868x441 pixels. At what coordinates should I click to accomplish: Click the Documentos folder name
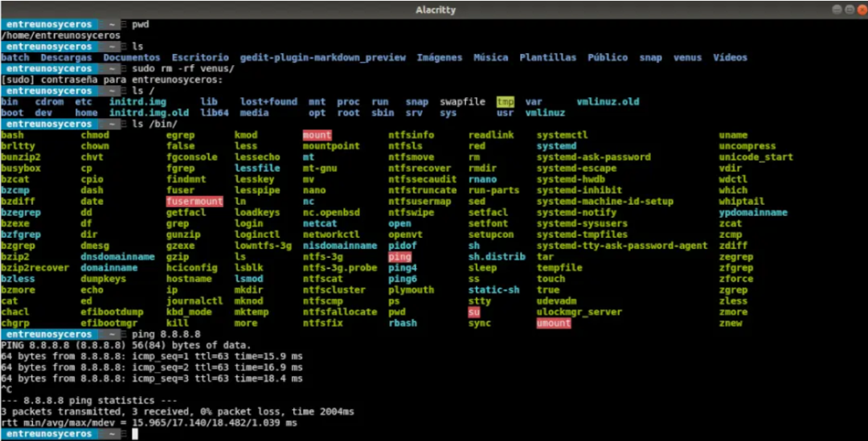131,58
